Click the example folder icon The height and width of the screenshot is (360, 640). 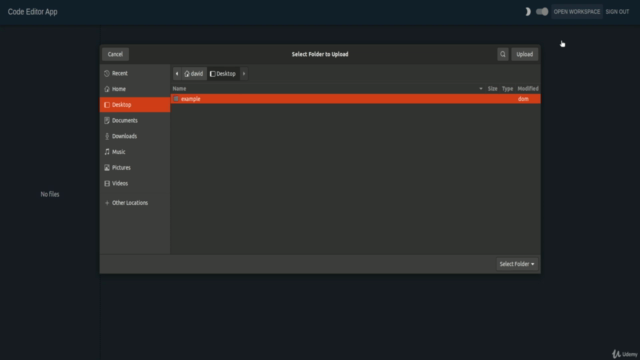coord(176,99)
